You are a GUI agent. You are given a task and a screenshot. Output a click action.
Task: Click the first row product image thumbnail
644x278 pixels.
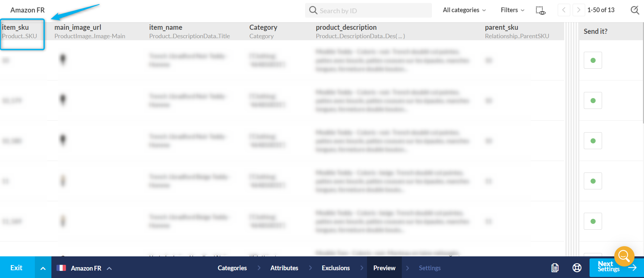point(63,60)
